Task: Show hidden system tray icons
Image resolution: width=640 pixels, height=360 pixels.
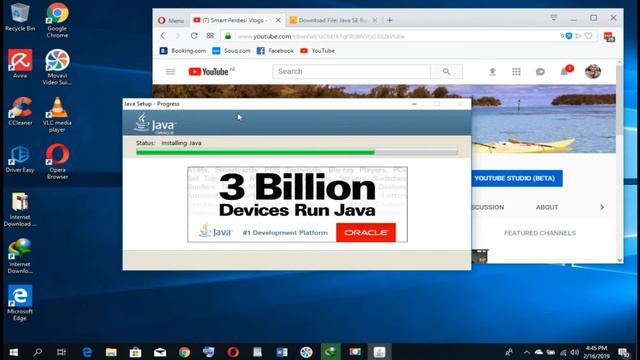Action: pyautogui.click(x=527, y=352)
